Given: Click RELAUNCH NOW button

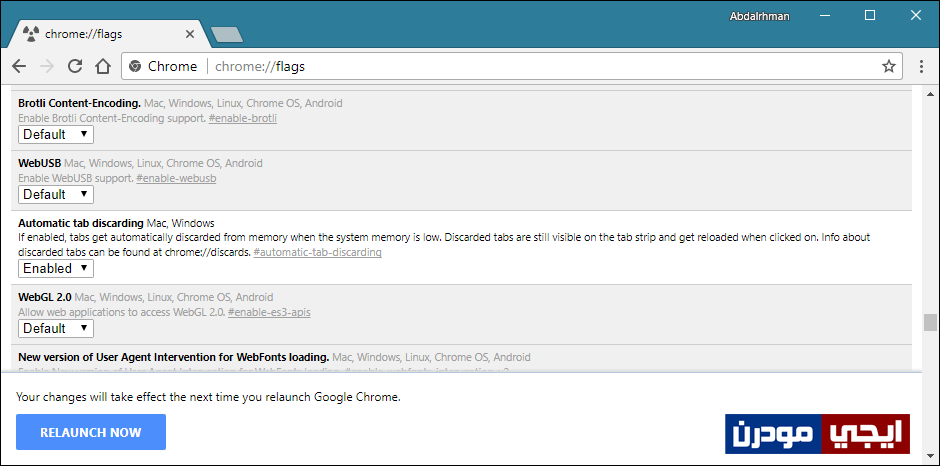Looking at the screenshot, I should tap(91, 432).
